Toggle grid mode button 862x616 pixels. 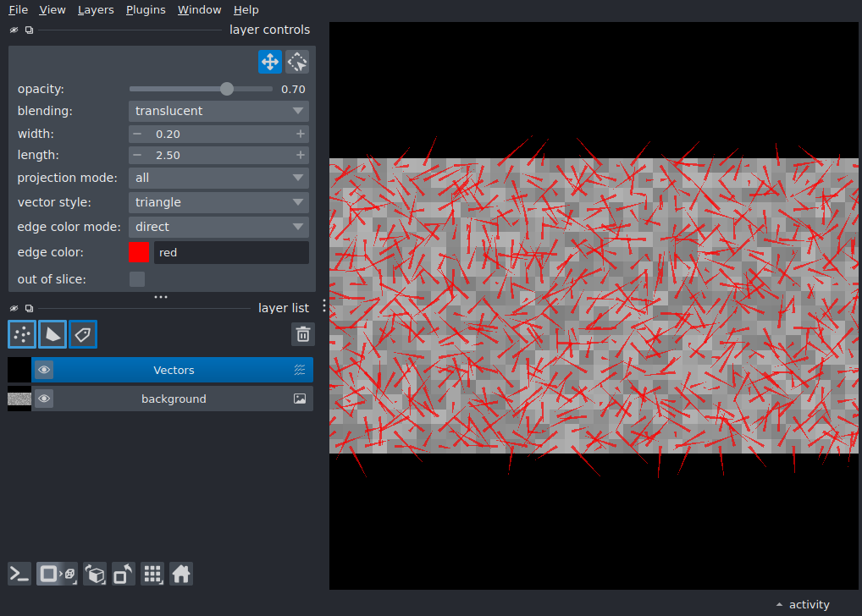[152, 575]
